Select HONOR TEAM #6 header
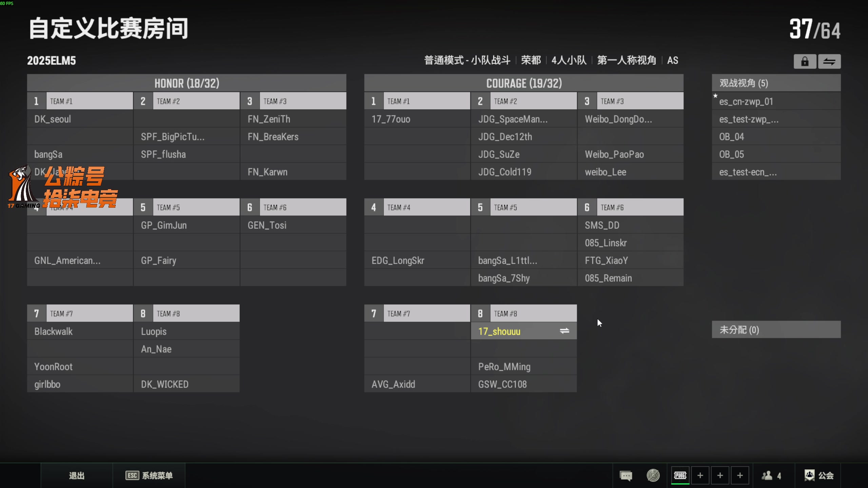The image size is (868, 488). (294, 207)
